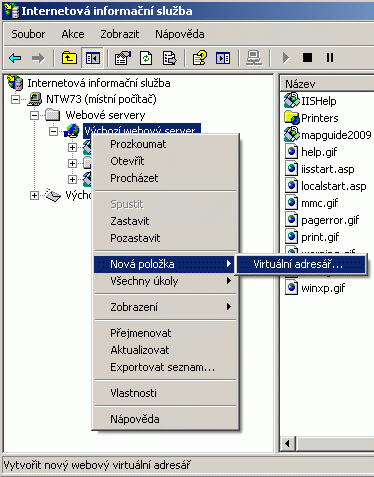Click the IIS icon in the title bar
Screen dimensions: 374x477
[x=11, y=11]
